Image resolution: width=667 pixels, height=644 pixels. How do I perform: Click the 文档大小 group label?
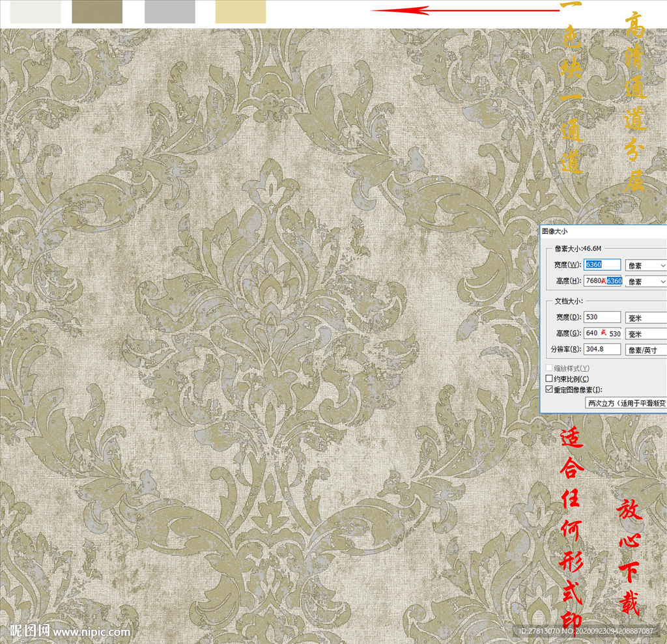tap(569, 301)
